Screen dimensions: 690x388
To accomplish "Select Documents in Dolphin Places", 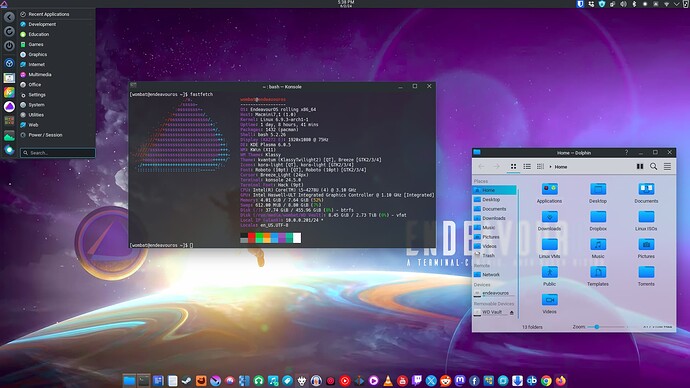I will tap(495, 209).
